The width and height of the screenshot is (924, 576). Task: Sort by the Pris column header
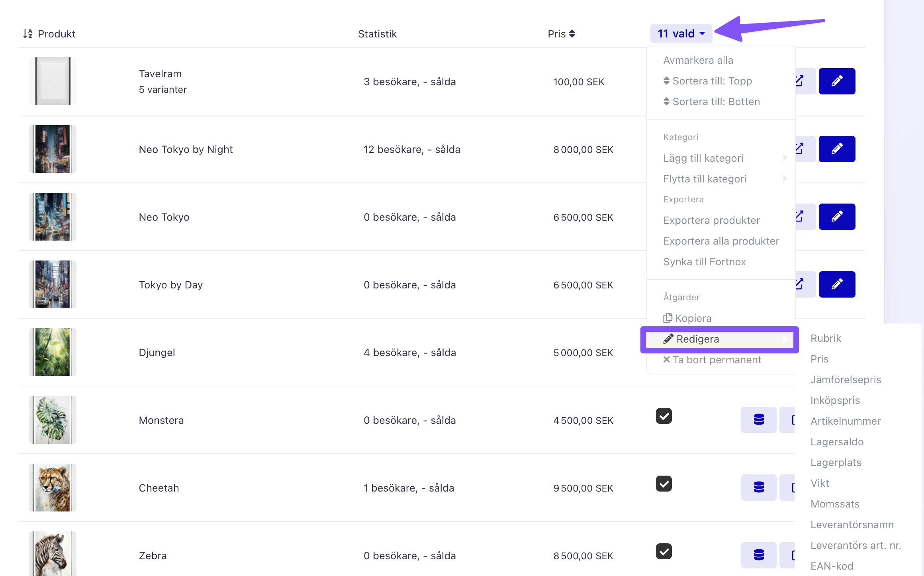[561, 34]
